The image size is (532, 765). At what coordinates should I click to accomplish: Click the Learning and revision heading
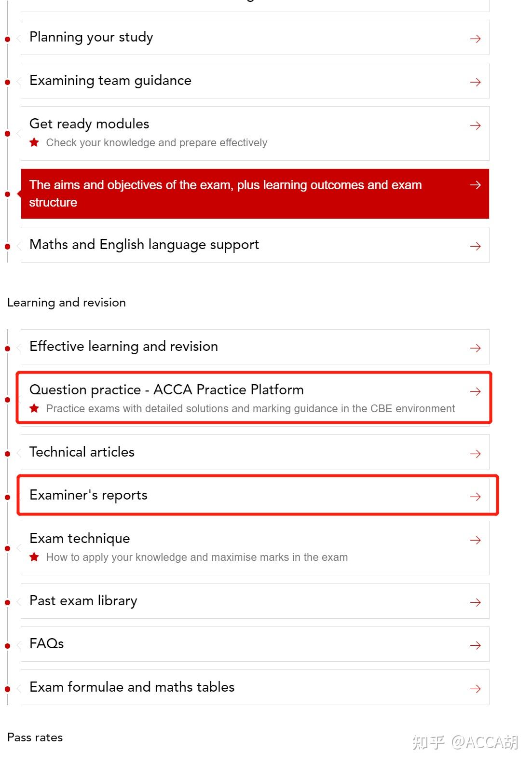67,303
